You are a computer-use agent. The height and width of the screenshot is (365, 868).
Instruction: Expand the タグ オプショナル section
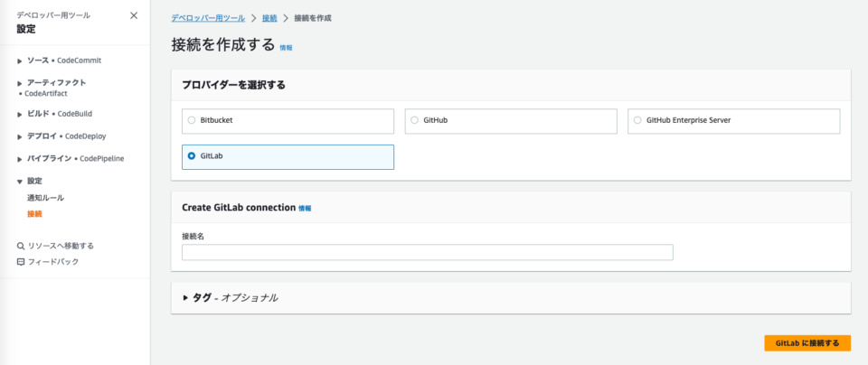click(x=186, y=298)
